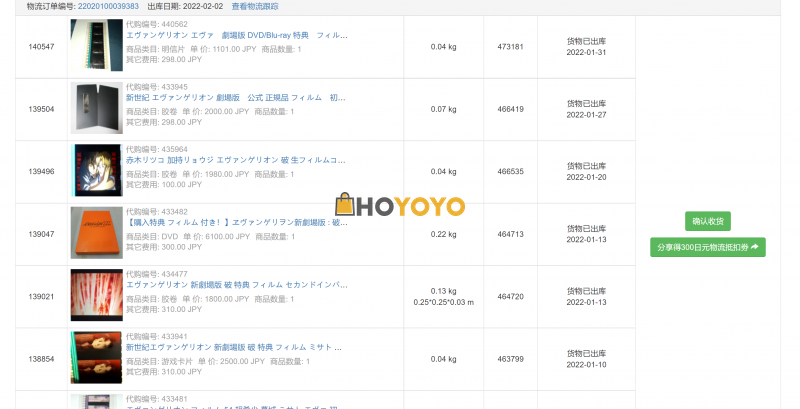Click the orange box thumbnail for item 139047
Viewport: 800px width, 409px height.
point(96,233)
